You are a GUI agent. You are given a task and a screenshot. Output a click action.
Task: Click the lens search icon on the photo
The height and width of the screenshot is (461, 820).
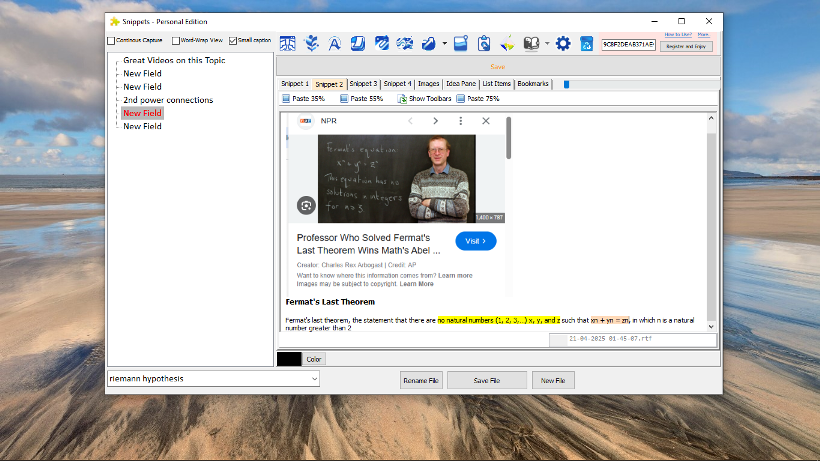pyautogui.click(x=306, y=205)
